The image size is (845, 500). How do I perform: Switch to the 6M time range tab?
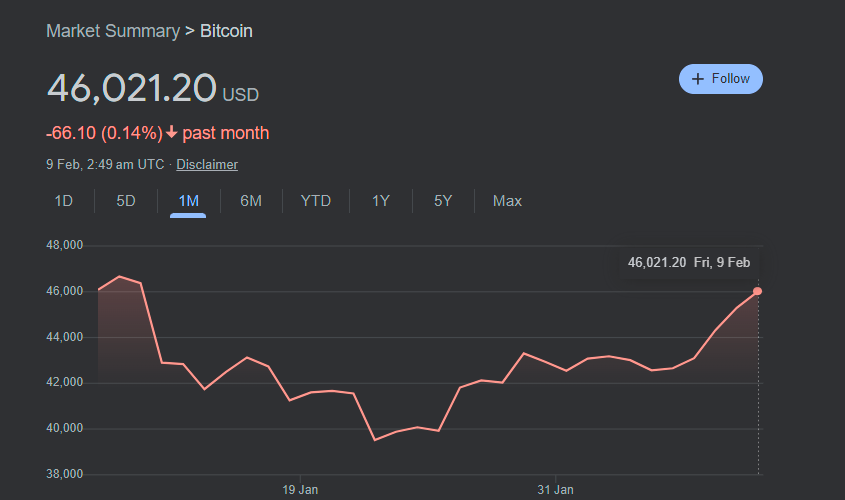pos(251,201)
